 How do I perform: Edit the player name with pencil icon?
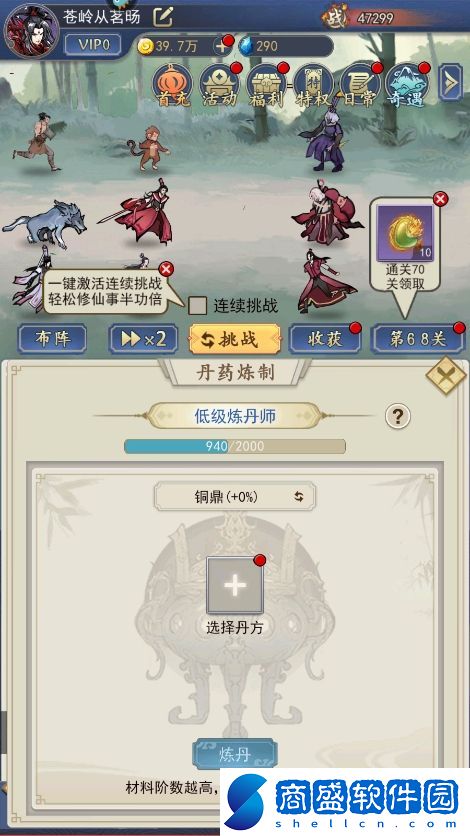(163, 17)
